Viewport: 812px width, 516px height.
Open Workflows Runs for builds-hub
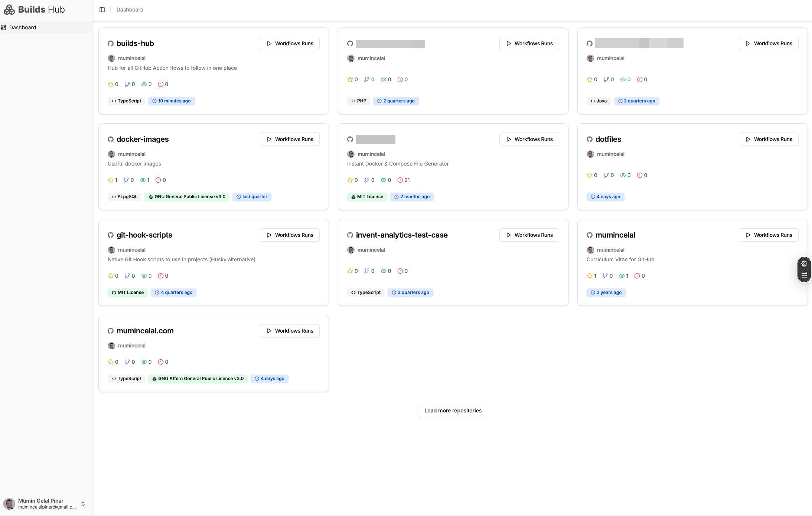pos(290,43)
